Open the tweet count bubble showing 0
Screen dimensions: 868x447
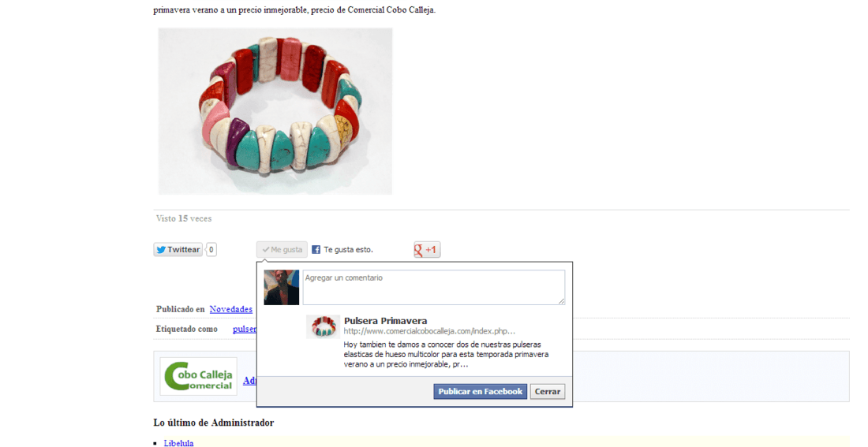[211, 249]
